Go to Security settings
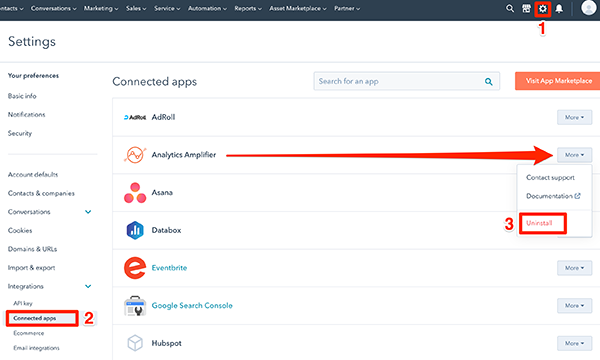Image resolution: width=600 pixels, height=360 pixels. tap(20, 133)
